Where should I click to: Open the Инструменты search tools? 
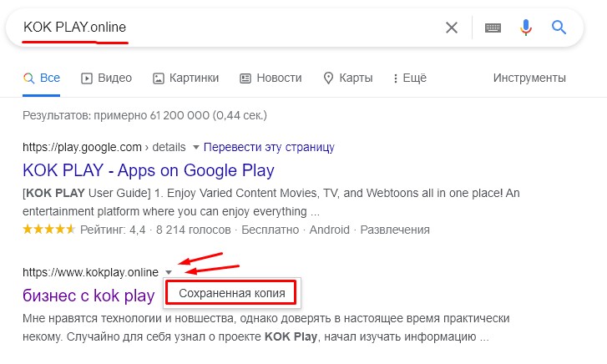pyautogui.click(x=529, y=78)
